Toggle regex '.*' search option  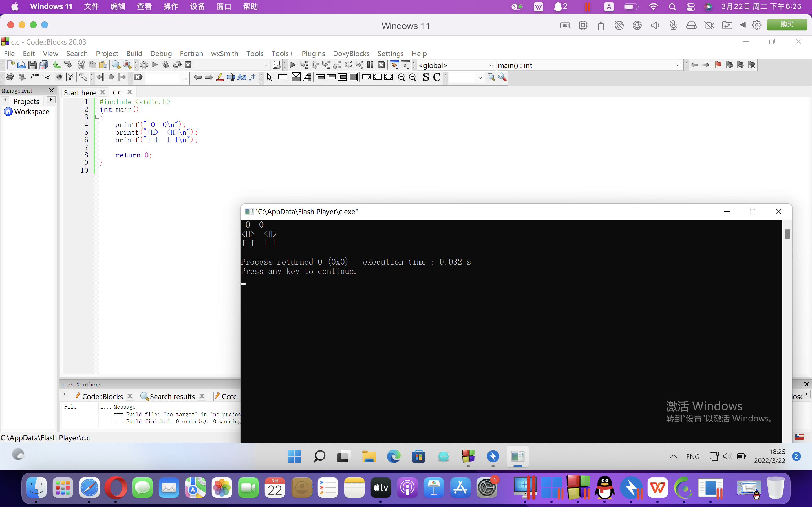click(253, 77)
